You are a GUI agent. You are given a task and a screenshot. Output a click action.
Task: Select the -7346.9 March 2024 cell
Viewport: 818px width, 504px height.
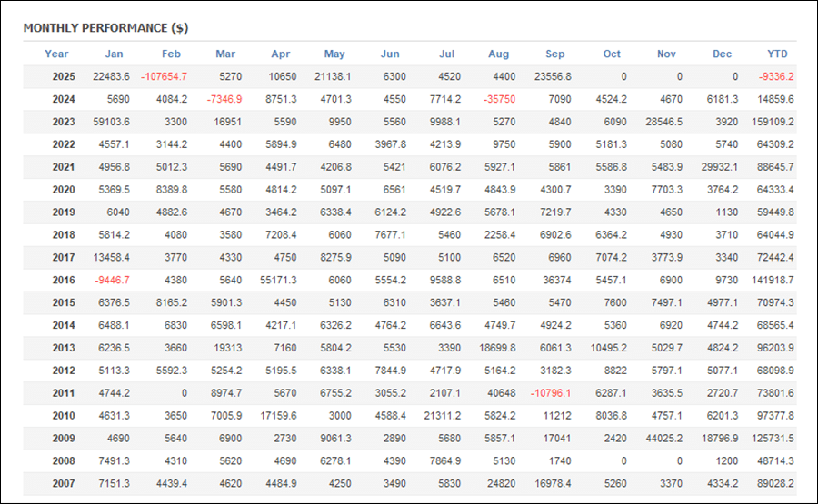(x=224, y=99)
